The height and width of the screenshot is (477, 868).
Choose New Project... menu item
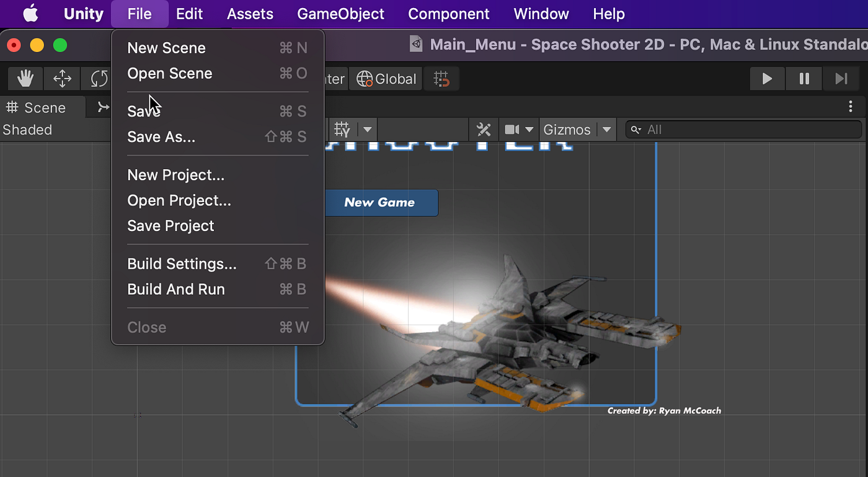pos(218,175)
